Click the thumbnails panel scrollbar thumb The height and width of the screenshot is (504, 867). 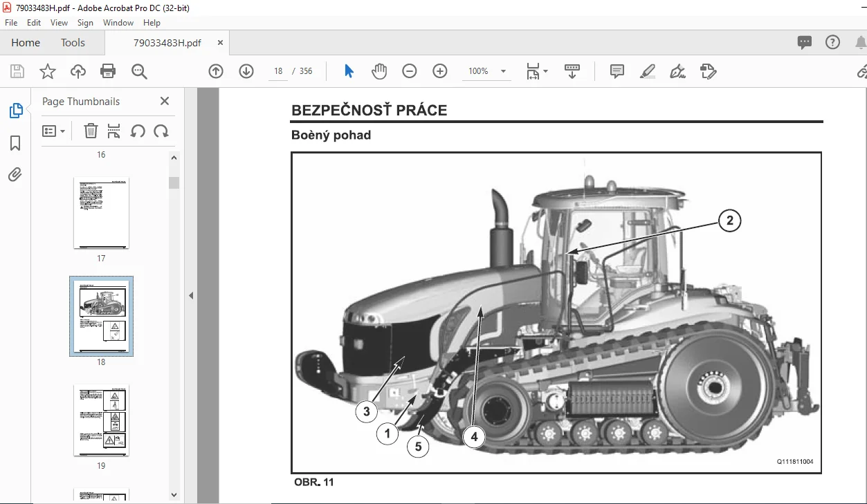click(174, 183)
